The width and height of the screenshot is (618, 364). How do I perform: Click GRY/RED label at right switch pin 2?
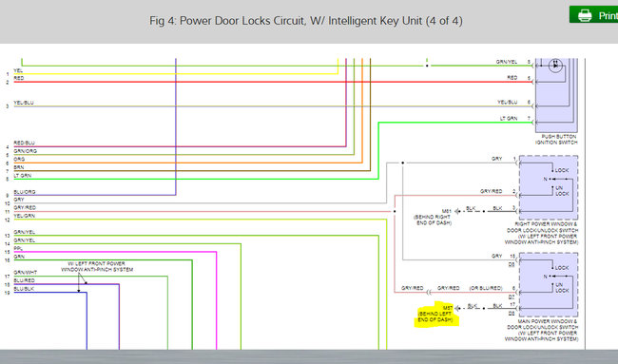(x=492, y=191)
